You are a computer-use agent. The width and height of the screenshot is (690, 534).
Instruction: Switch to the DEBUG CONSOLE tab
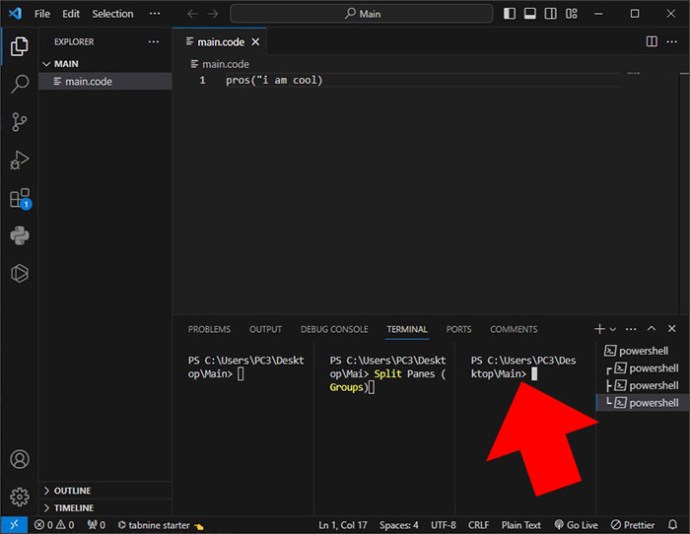pyautogui.click(x=334, y=329)
